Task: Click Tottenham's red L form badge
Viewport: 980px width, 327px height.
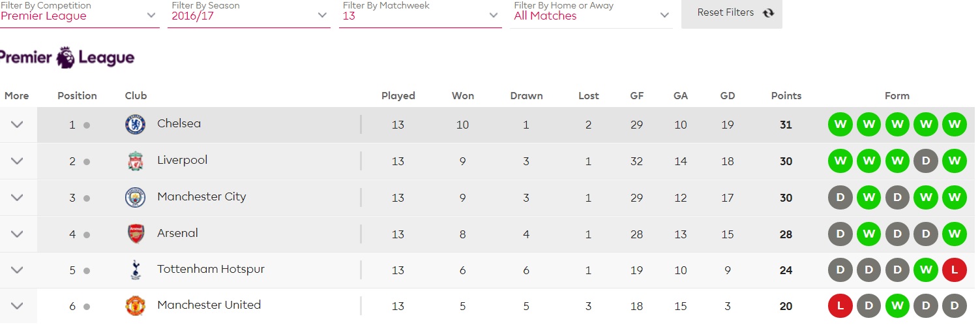Action: coord(955,270)
